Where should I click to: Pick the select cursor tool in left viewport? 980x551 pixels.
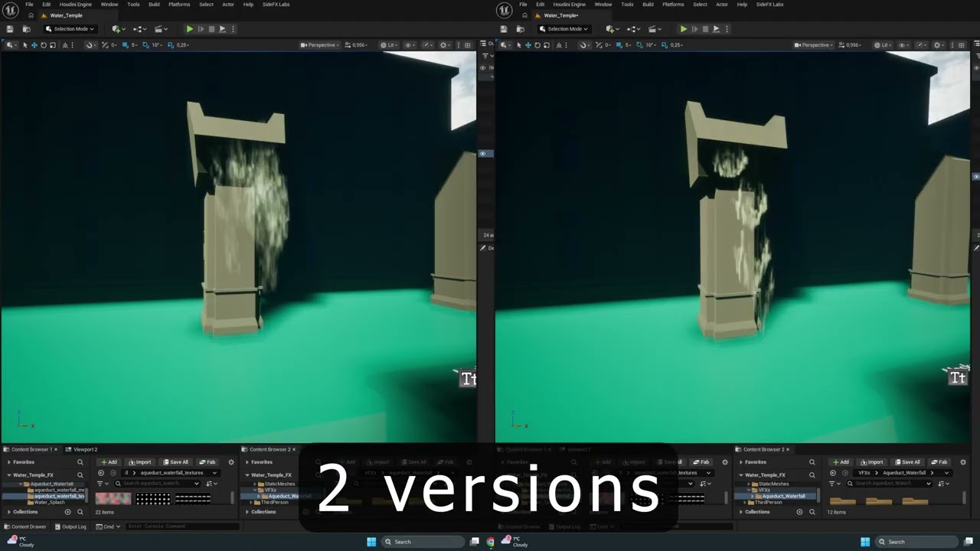(x=24, y=45)
